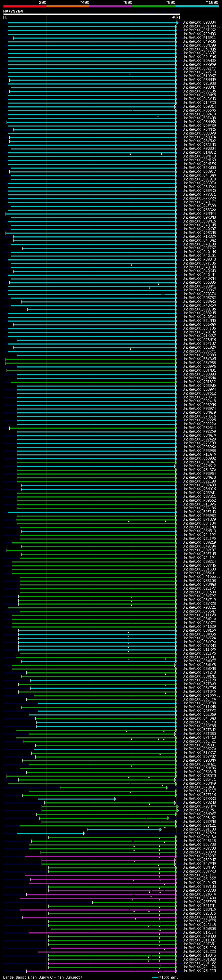Select hit label UniRef100_C3VYP0
Image resolution: width=222 pixels, height=980 pixels.
pyautogui.click(x=199, y=642)
